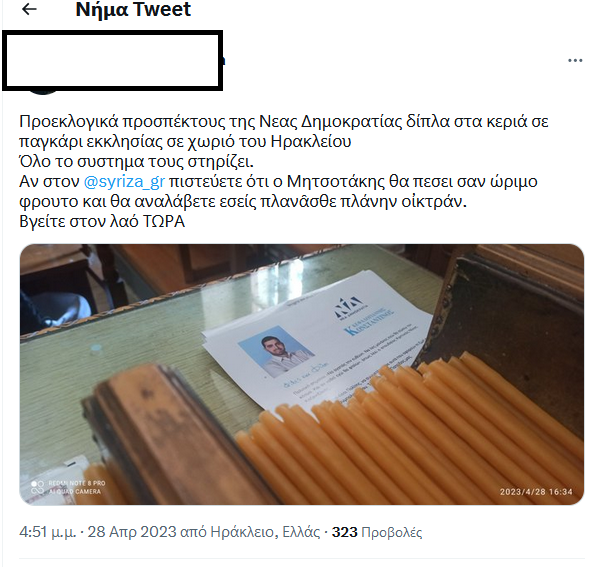Click the Νήμα Tweet header title

pos(133,9)
